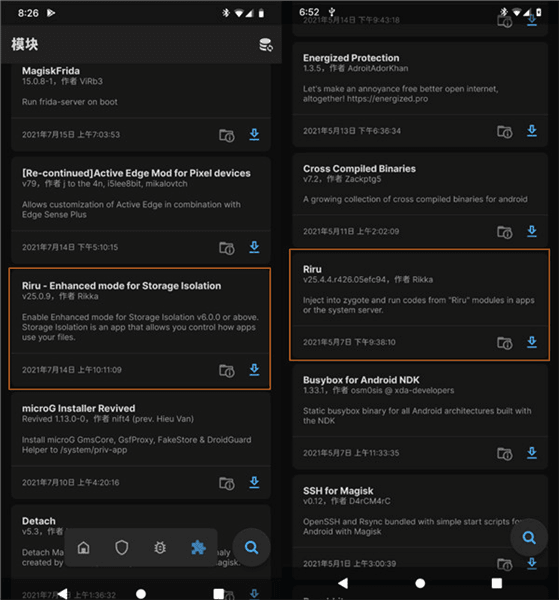559x600 pixels.
Task: Tap the left screen search button
Action: (x=251, y=548)
